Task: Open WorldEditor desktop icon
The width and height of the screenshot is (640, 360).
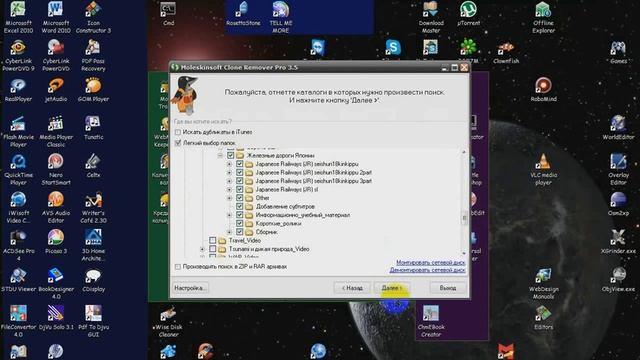Action: tap(618, 128)
